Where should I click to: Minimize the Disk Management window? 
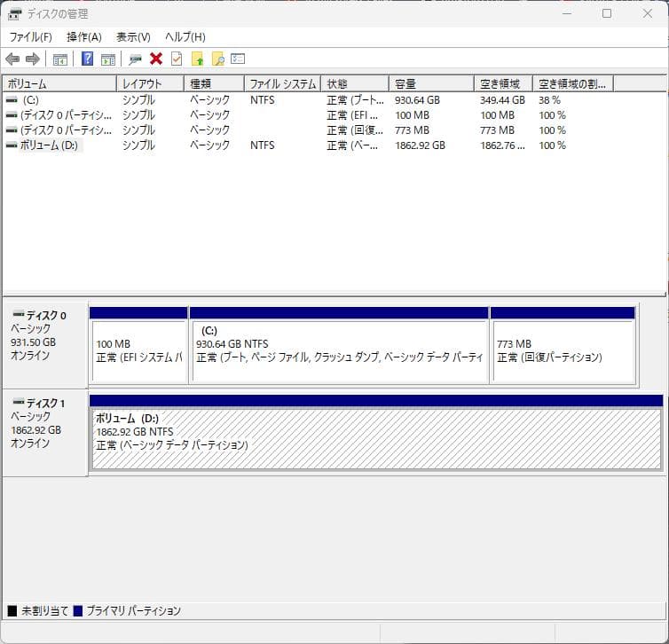tap(567, 13)
